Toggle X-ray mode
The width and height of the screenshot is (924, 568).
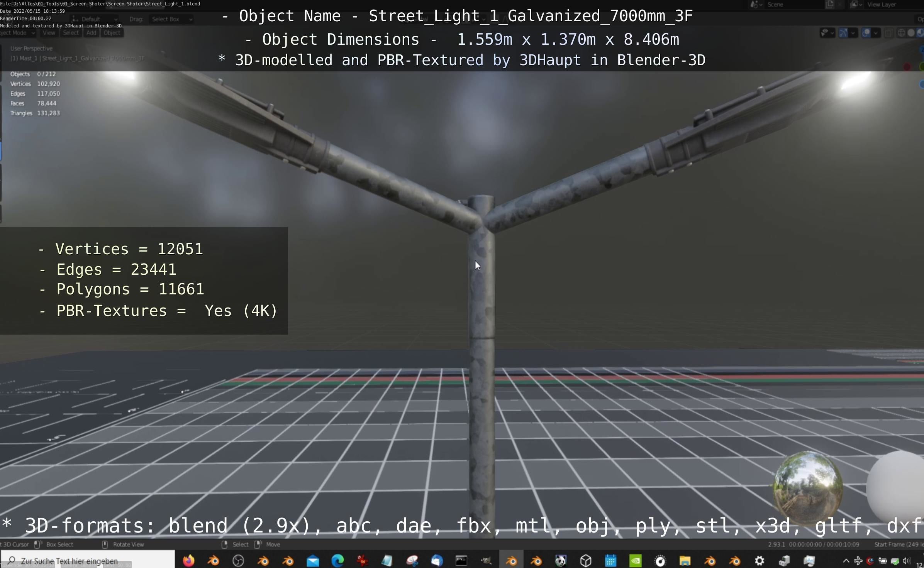(888, 33)
